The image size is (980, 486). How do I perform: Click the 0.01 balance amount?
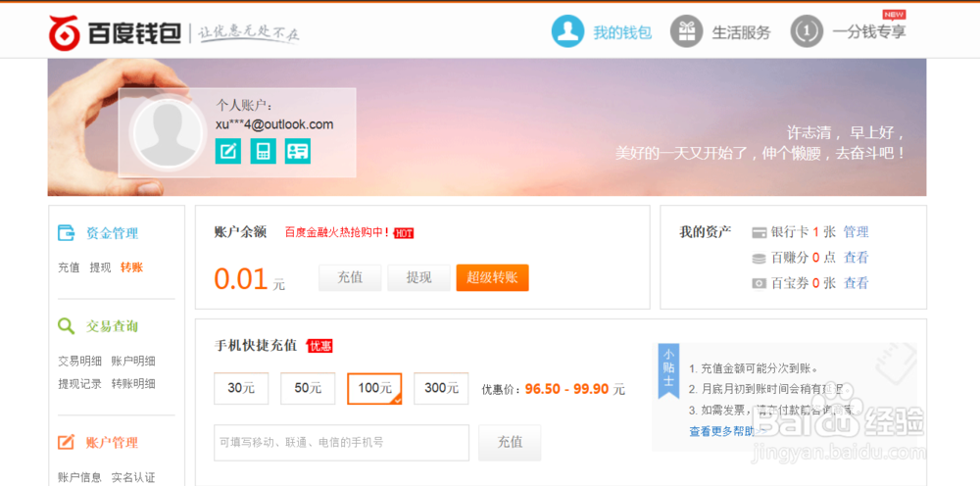click(x=241, y=279)
